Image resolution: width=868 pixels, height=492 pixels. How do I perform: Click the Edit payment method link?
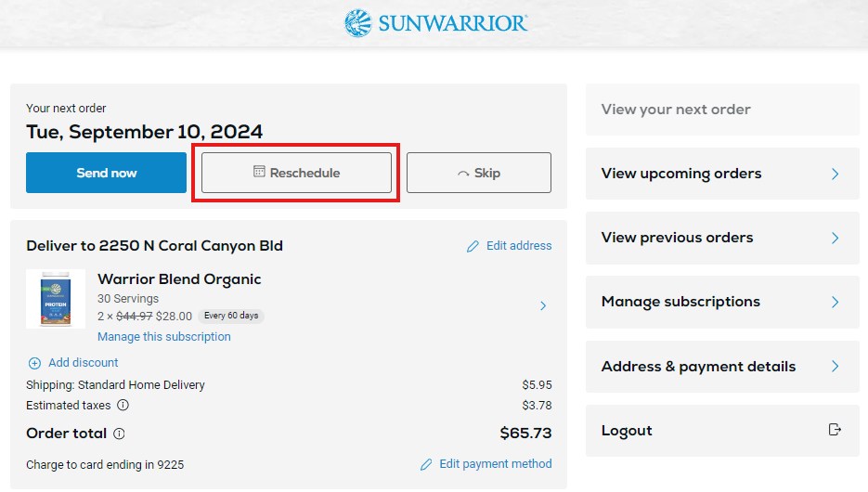tap(495, 464)
